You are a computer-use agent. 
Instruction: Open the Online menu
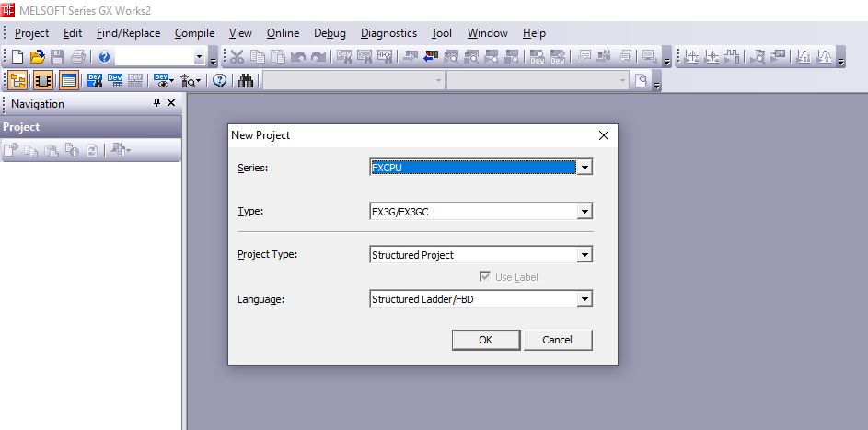pyautogui.click(x=283, y=33)
